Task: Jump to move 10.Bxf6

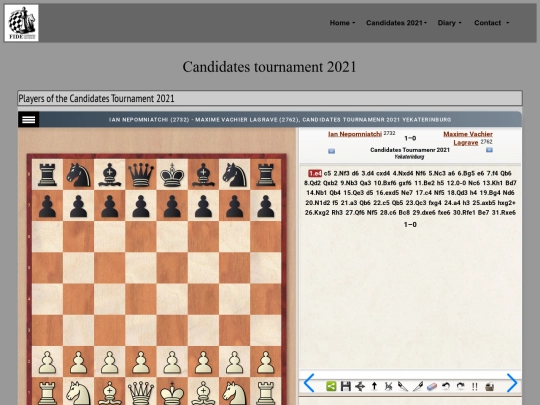Action: pos(385,183)
